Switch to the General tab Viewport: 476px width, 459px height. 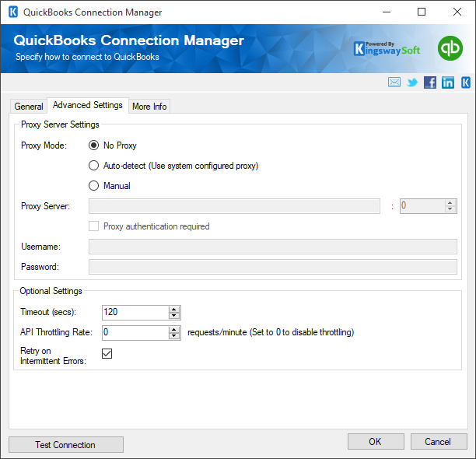click(29, 107)
